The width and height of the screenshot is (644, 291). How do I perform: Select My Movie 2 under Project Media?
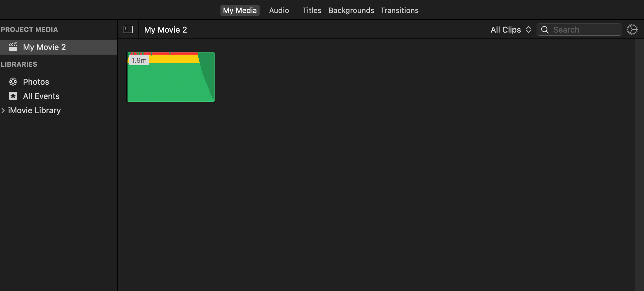[44, 47]
